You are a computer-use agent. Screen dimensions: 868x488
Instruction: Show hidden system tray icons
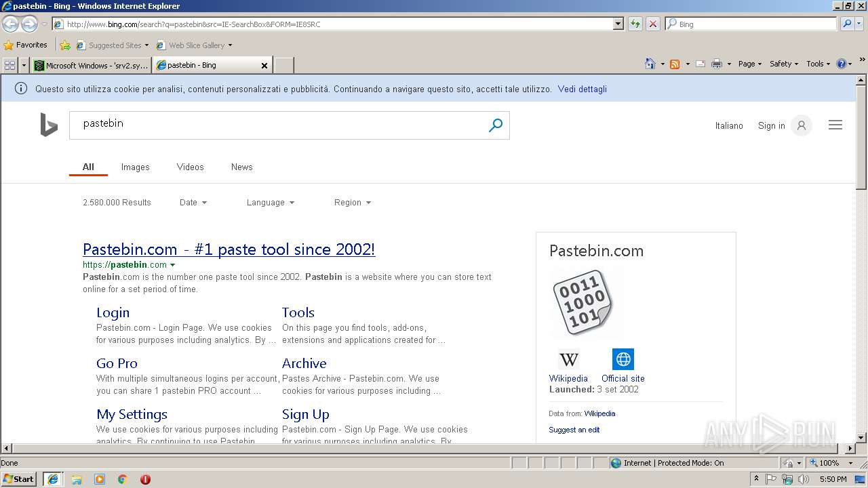point(756,479)
